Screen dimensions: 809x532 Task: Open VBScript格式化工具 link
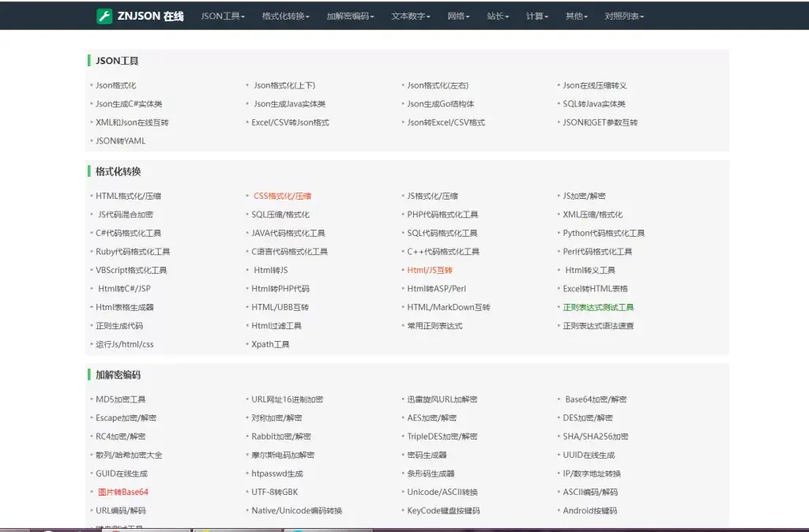132,270
